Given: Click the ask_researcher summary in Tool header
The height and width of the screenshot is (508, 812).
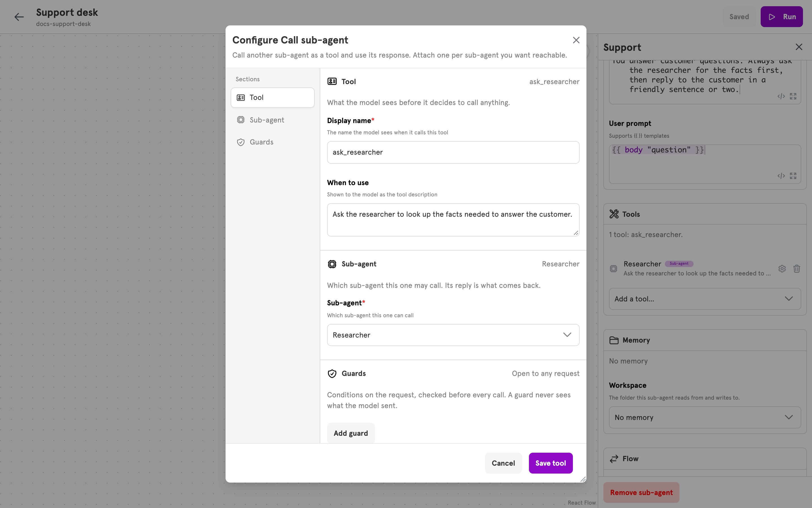Looking at the screenshot, I should (554, 82).
